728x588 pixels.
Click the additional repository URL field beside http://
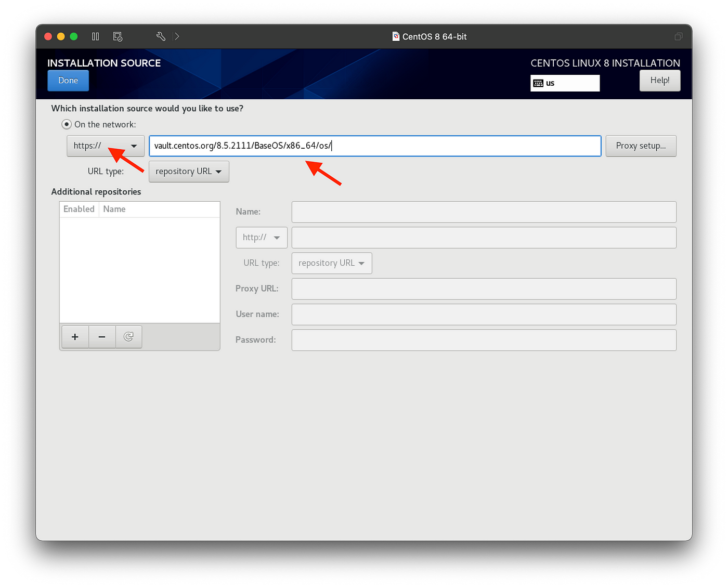(484, 238)
